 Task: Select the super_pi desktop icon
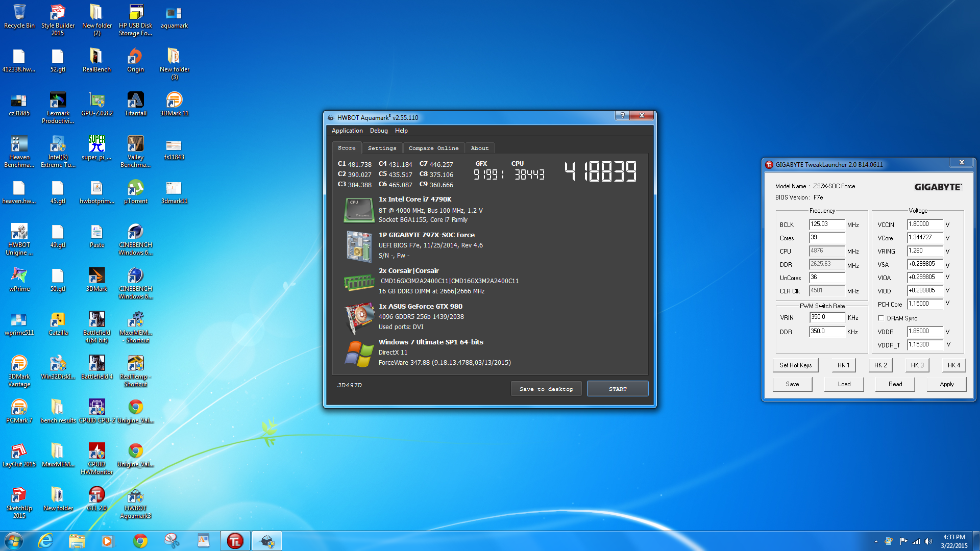pyautogui.click(x=96, y=148)
